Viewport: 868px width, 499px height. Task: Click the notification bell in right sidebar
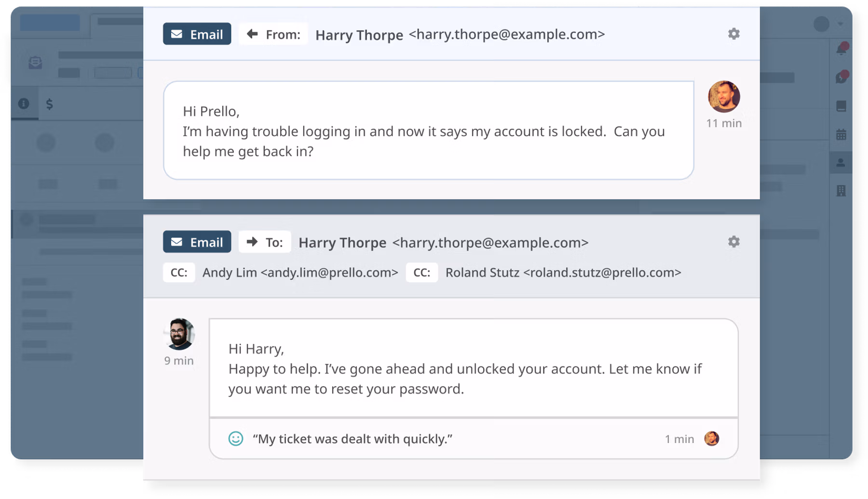pos(841,49)
